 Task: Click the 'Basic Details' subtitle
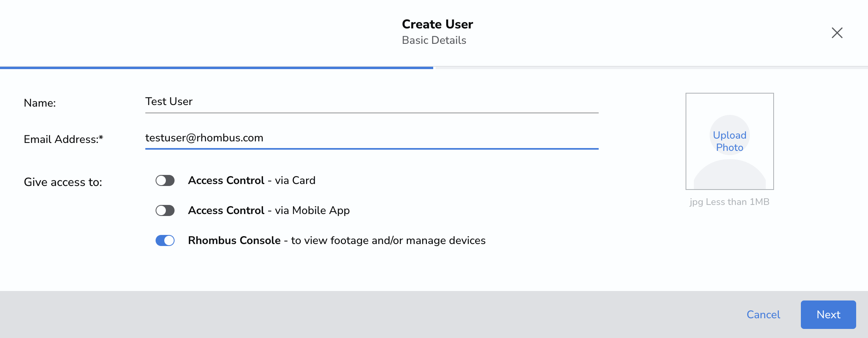pyautogui.click(x=434, y=40)
